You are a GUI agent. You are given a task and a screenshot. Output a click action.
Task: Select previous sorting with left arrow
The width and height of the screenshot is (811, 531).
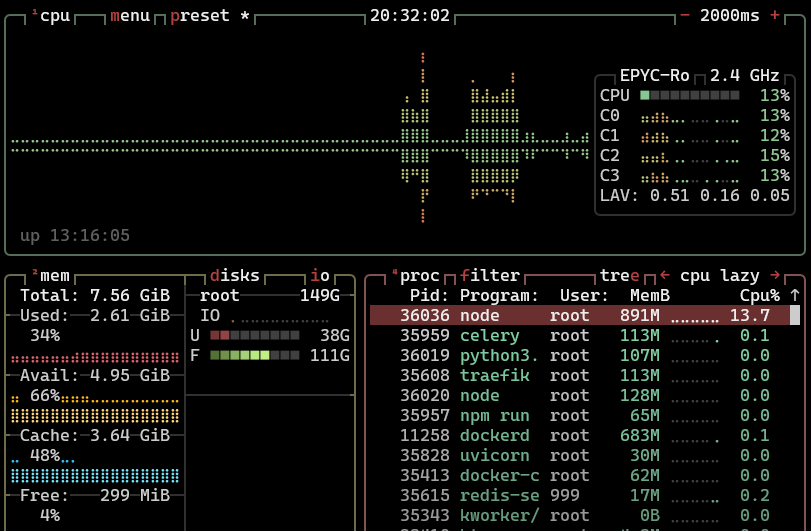click(x=665, y=275)
